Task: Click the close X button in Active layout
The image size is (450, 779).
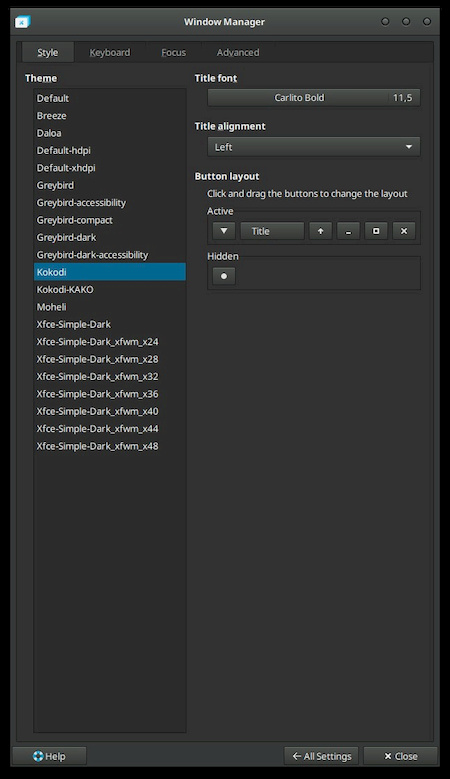Action: pos(404,231)
